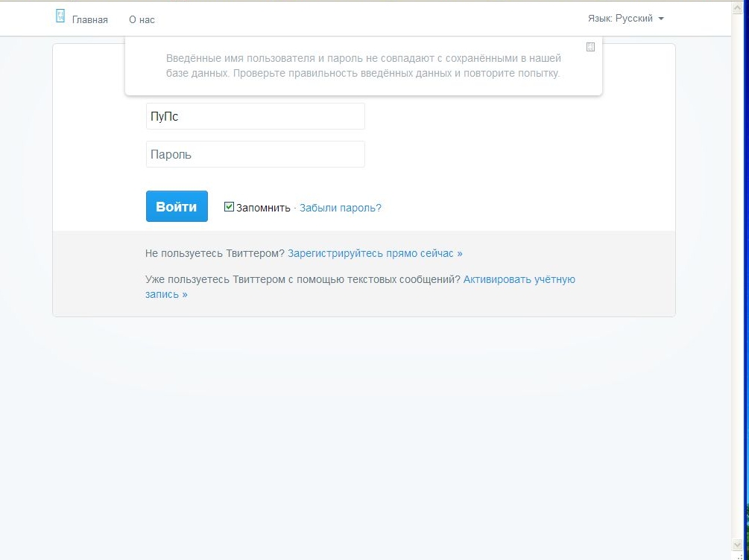
Task: Click the Активировать учётную запись link
Action: coord(519,280)
